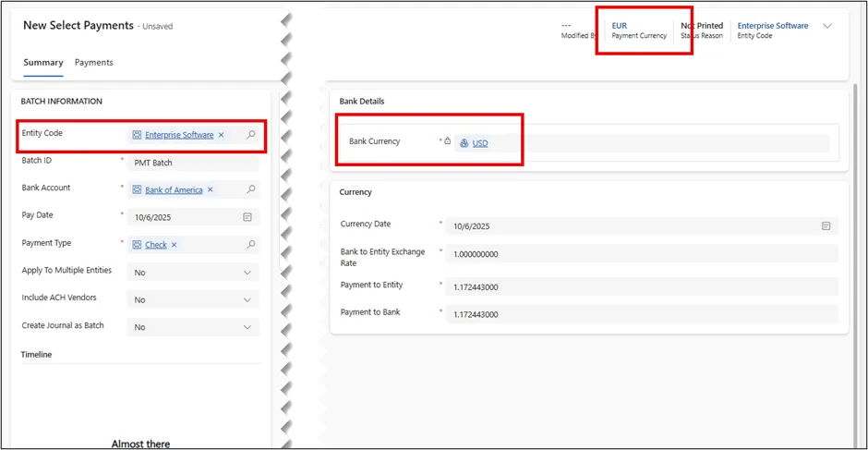
Task: Click the USD currency record icon
Action: tap(464, 143)
